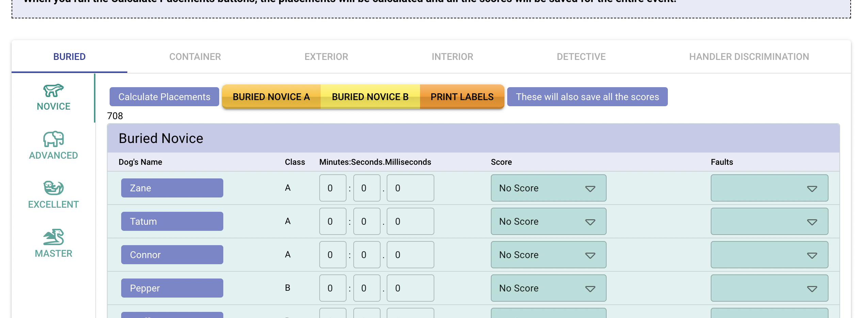Switch to the CONTAINER tab
Screen dimensions: 868x318
195,57
